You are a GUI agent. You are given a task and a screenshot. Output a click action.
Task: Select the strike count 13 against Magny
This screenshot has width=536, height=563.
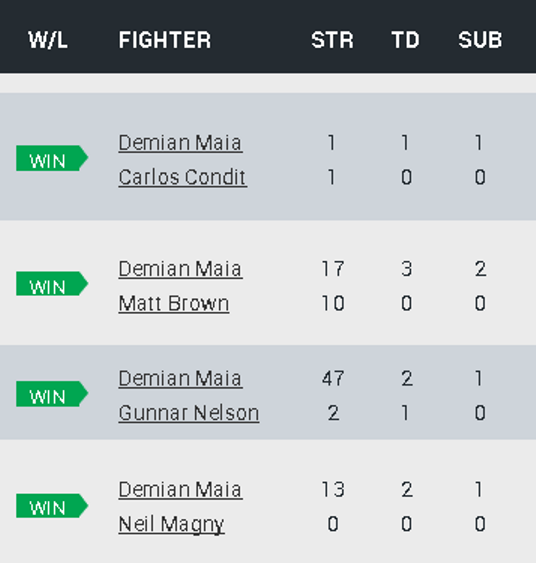coord(333,490)
